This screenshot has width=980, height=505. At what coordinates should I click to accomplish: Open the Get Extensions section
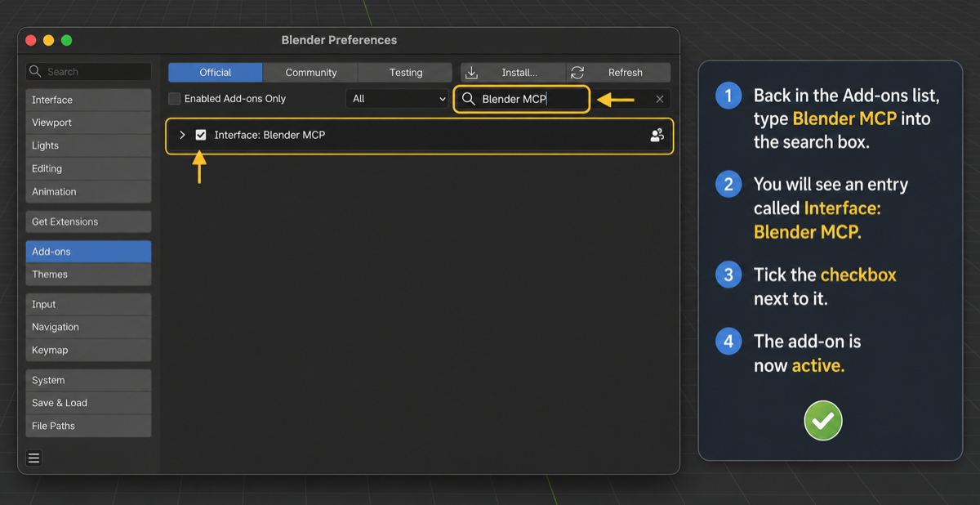tap(88, 221)
